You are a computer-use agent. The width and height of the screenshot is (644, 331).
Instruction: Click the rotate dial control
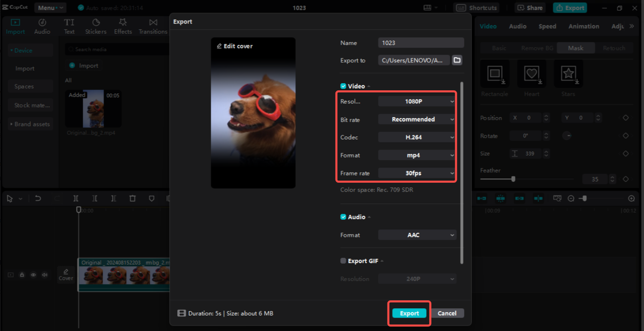[x=567, y=136]
